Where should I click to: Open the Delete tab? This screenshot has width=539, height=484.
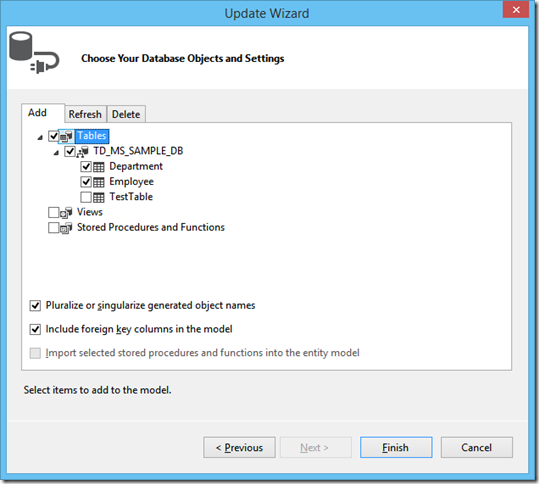click(126, 114)
